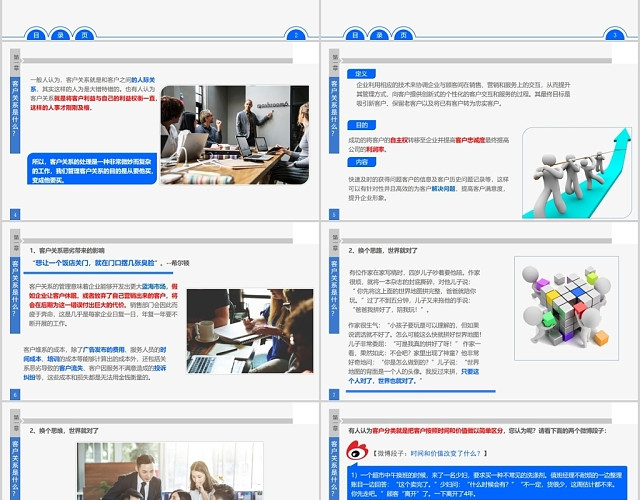
Task: Click heading 2、换个思路 above the business team photo
Action: (64, 431)
